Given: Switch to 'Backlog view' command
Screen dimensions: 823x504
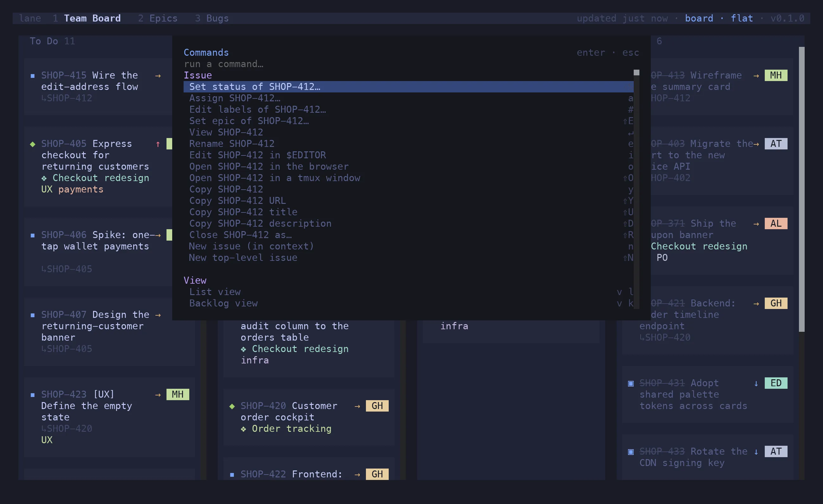Looking at the screenshot, I should [x=408, y=303].
